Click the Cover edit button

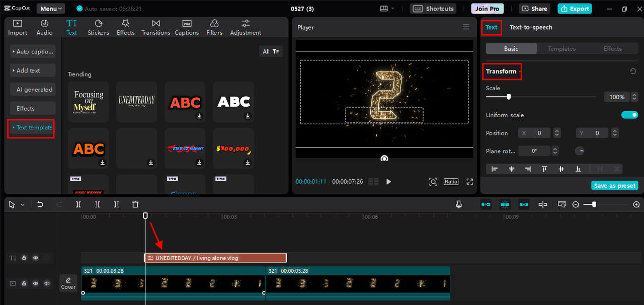(x=68, y=283)
